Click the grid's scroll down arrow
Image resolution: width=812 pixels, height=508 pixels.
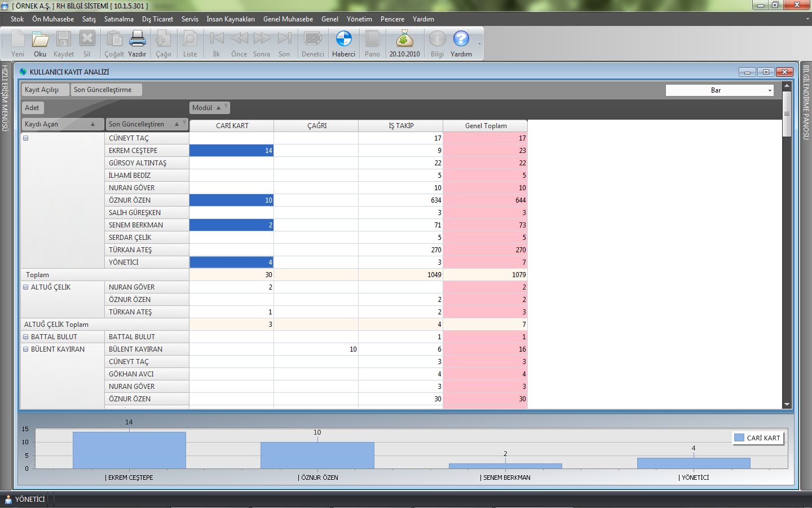[x=787, y=404]
